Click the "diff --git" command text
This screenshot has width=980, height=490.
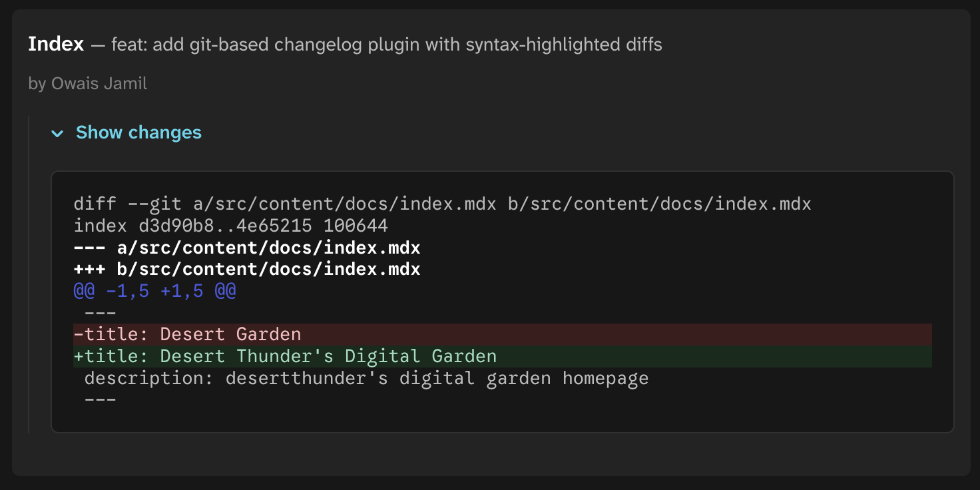(128, 204)
